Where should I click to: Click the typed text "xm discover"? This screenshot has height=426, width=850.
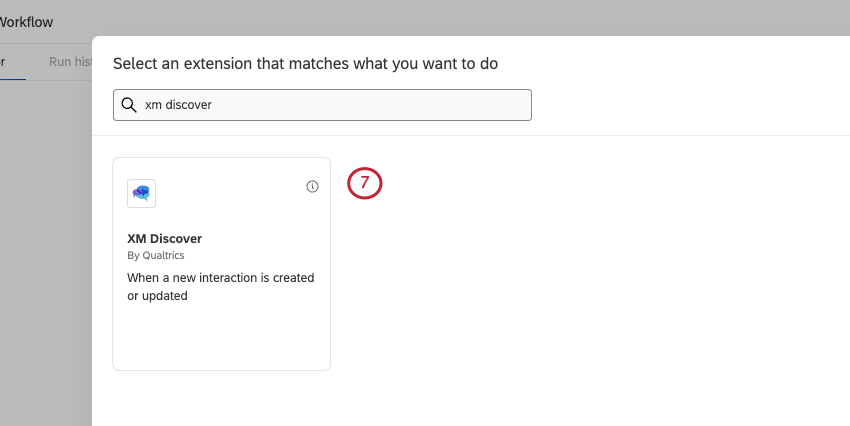click(x=179, y=105)
